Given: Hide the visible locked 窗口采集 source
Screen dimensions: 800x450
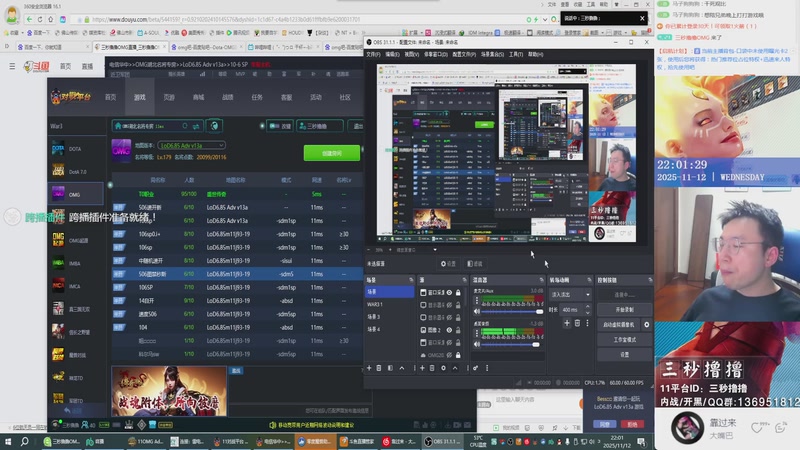Looking at the screenshot, I should [449, 293].
